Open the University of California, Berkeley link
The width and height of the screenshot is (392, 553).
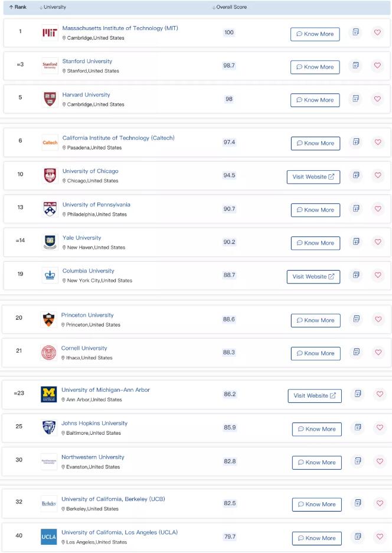pyautogui.click(x=113, y=499)
